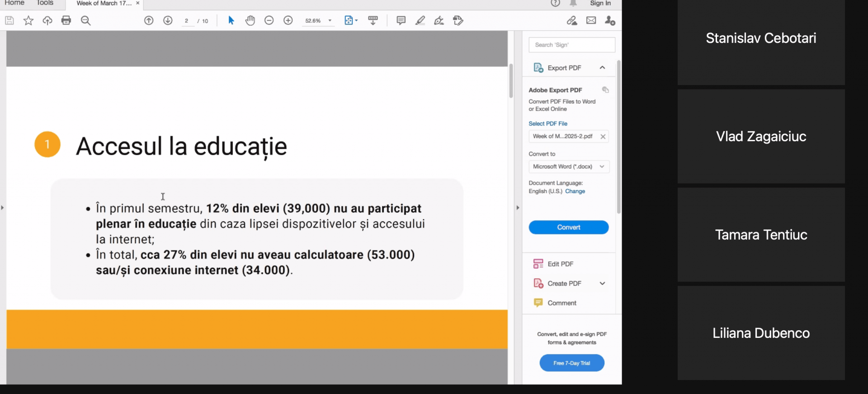The width and height of the screenshot is (868, 394).
Task: Click the scrolling mode toolbar icon
Action: 373,20
